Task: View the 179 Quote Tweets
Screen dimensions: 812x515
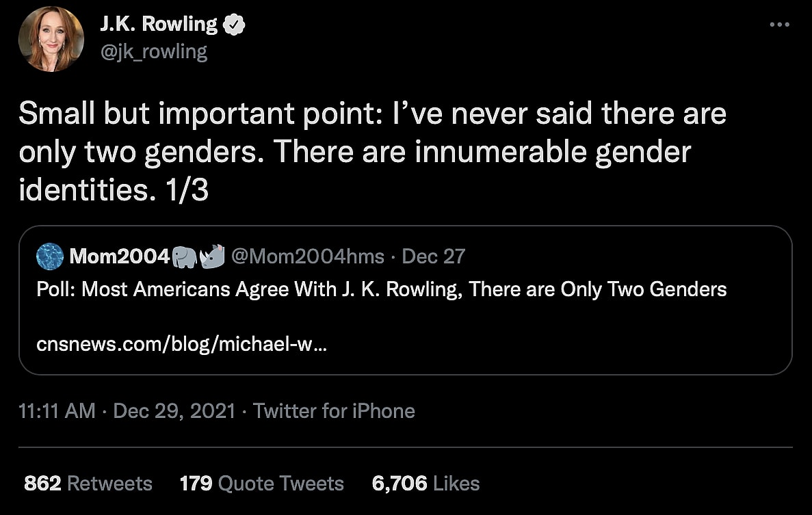Action: tap(261, 484)
